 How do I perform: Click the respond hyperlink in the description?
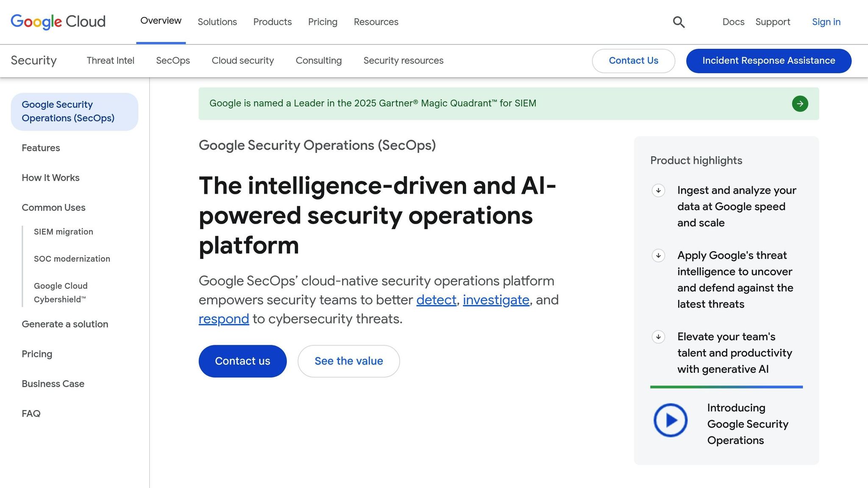click(224, 319)
